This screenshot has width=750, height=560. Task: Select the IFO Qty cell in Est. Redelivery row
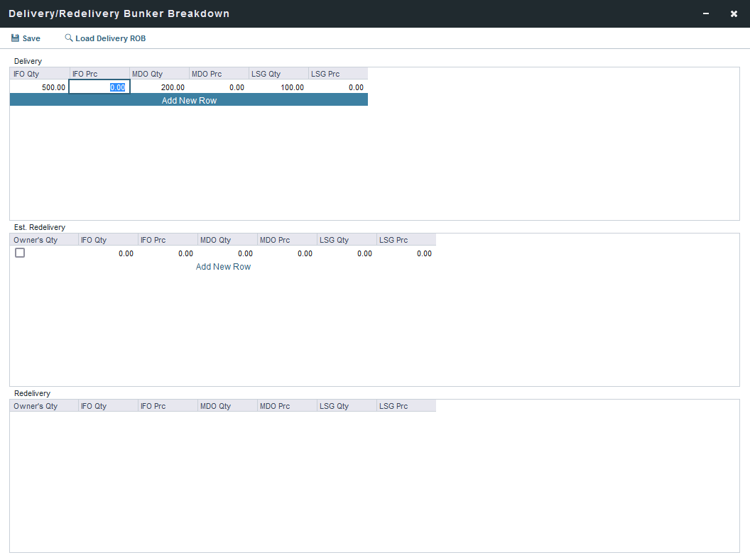click(108, 253)
